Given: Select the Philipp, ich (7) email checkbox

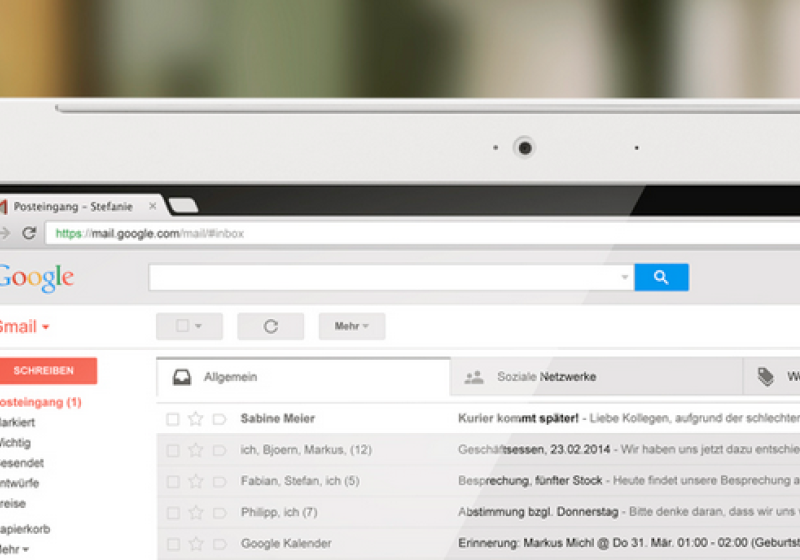Looking at the screenshot, I should 173,513.
